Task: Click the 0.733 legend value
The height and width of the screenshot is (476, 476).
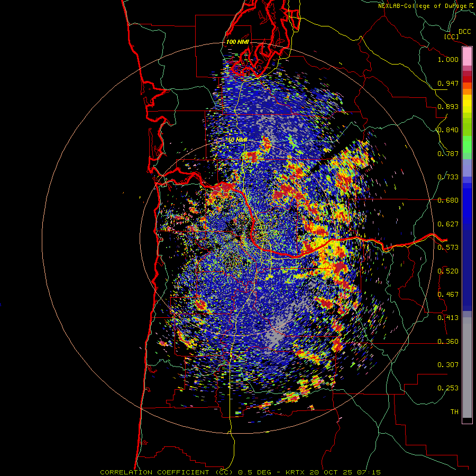Action: [448, 177]
